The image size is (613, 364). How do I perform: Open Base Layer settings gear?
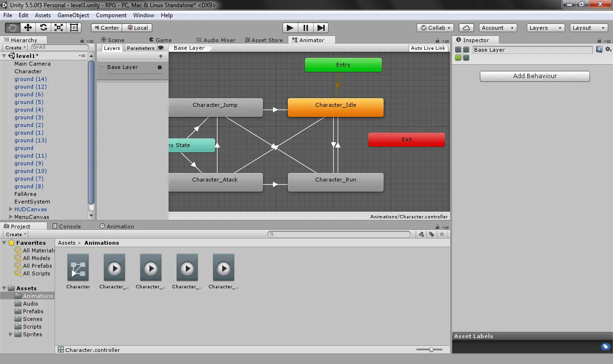coord(159,68)
